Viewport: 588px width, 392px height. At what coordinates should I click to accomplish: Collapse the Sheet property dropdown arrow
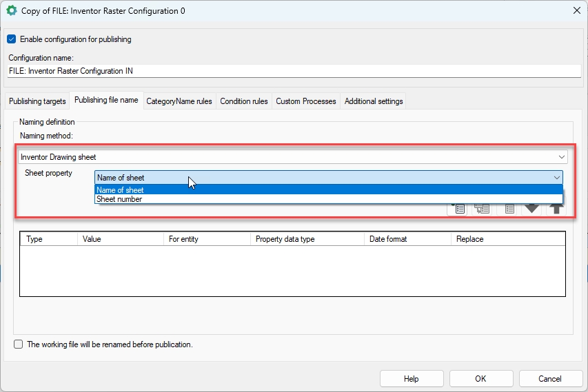point(556,178)
